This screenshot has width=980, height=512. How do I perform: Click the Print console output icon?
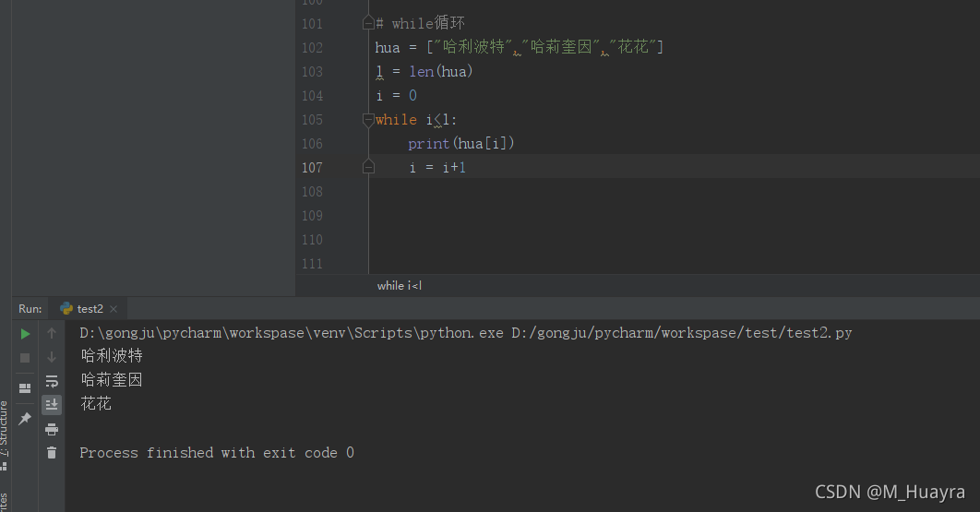pyautogui.click(x=52, y=429)
